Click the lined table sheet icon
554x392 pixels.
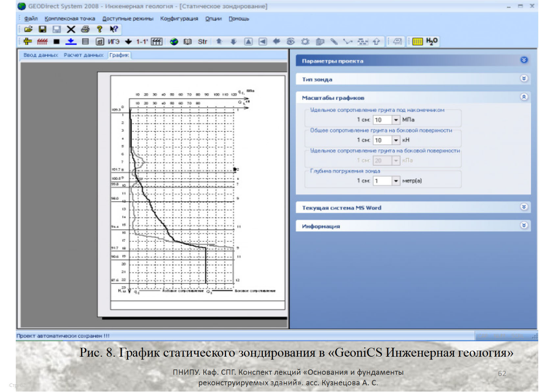pyautogui.click(x=85, y=42)
